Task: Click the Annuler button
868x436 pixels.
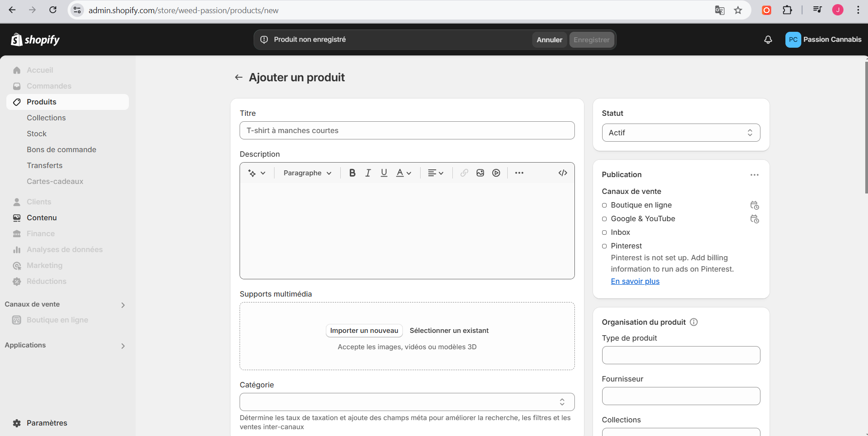Action: (549, 40)
